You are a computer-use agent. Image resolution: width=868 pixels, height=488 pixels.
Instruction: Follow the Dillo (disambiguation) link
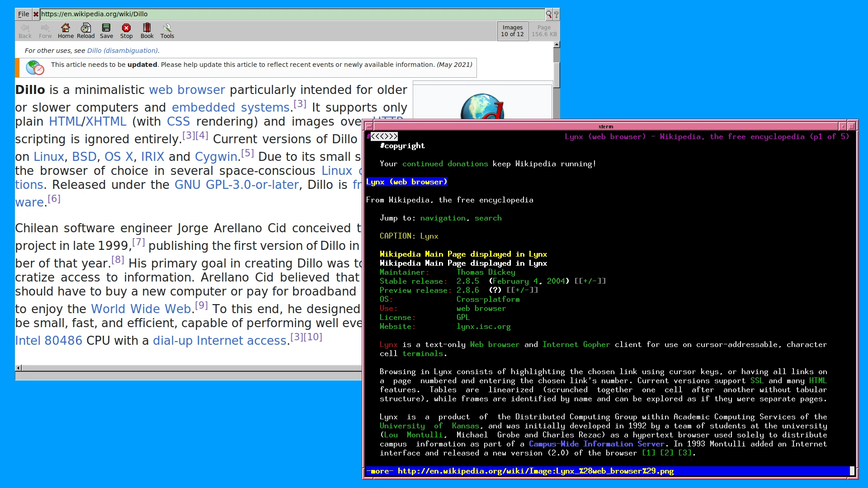click(x=123, y=51)
